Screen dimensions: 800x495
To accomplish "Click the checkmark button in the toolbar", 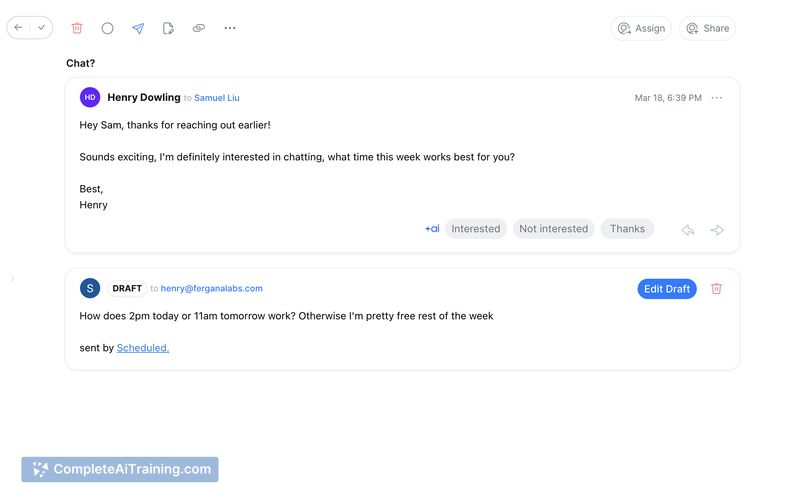I will pos(42,28).
